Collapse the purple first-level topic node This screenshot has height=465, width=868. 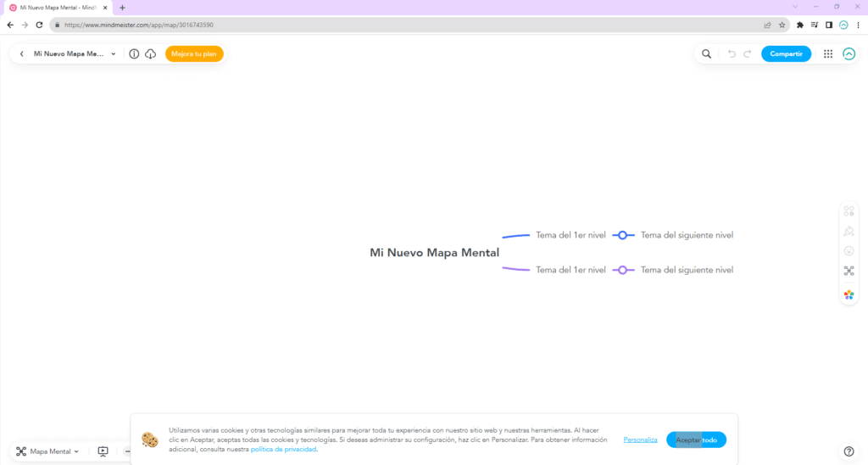click(x=623, y=270)
